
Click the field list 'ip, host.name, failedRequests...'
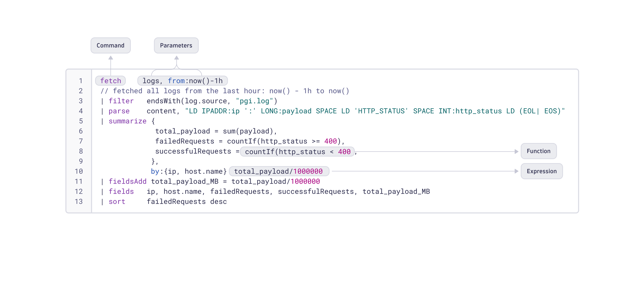[x=288, y=191]
